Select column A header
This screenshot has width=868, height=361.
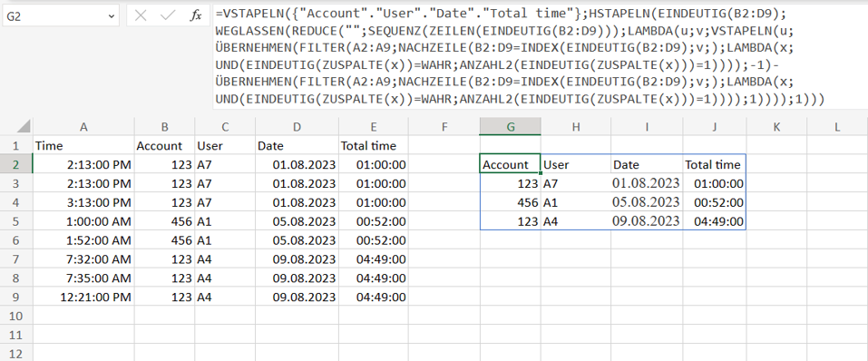[83, 127]
